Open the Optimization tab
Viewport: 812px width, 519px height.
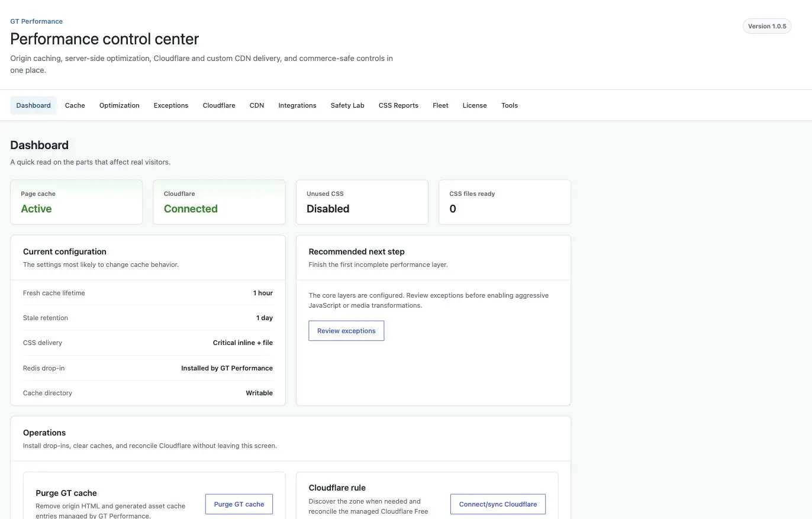click(x=119, y=105)
